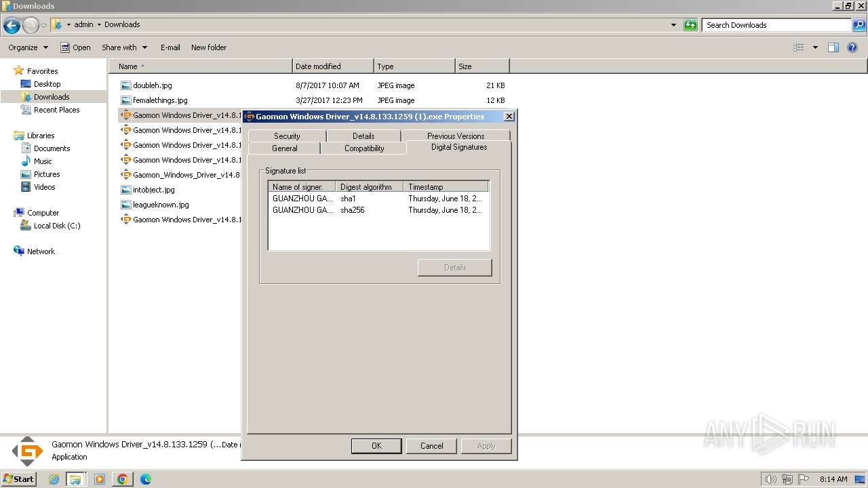Sort by Timestamp column

point(446,186)
